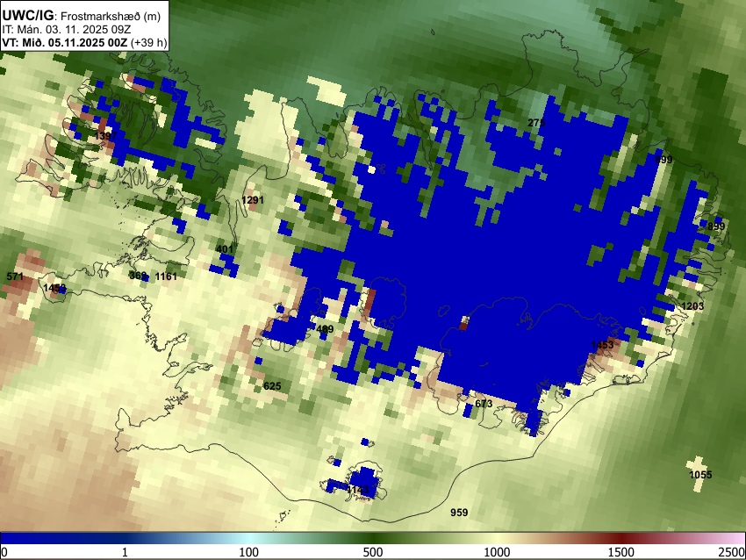Select the 275 value label
This screenshot has width=746, height=560.
pyautogui.click(x=536, y=123)
